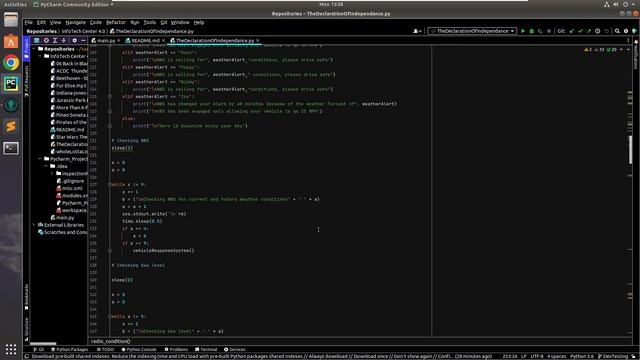The image size is (640, 360).
Task: Open the Files app from the dock
Action: click(x=11, y=20)
